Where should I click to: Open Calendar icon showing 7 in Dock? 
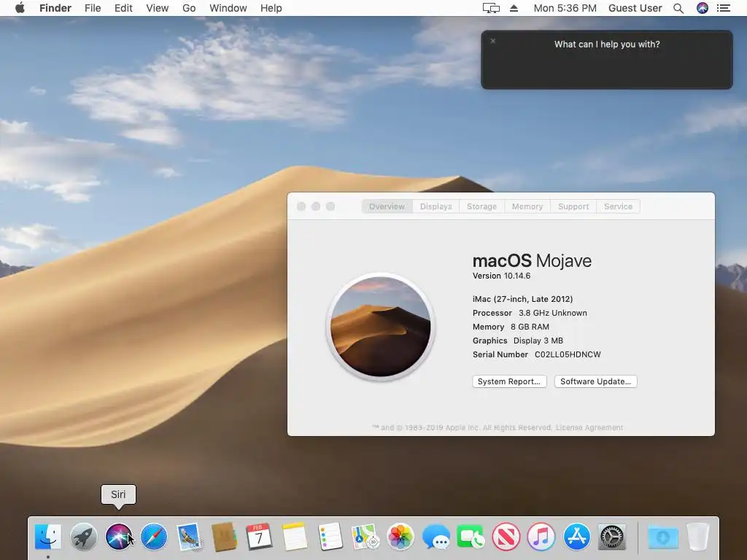click(x=259, y=537)
